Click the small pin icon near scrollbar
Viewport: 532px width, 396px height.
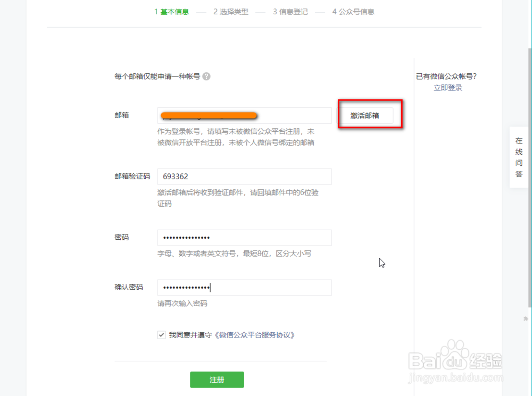click(x=526, y=319)
